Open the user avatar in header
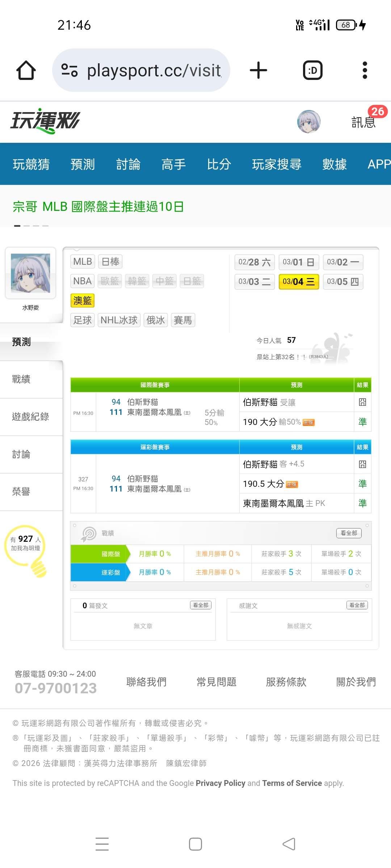This screenshot has height=868, width=391. click(309, 122)
